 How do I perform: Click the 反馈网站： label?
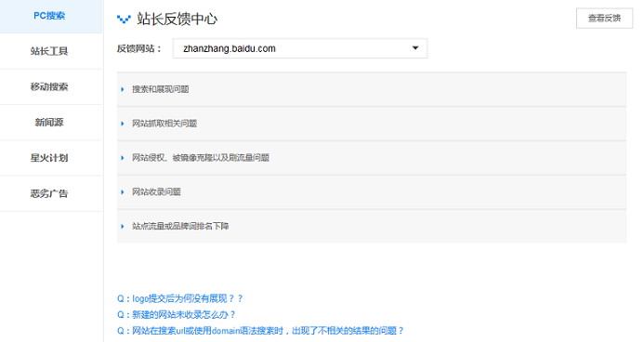pos(139,48)
